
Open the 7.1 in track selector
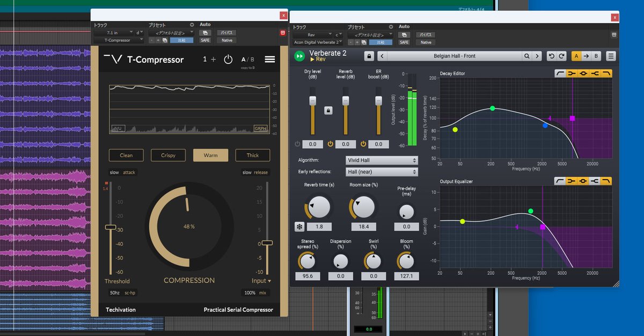coord(114,33)
